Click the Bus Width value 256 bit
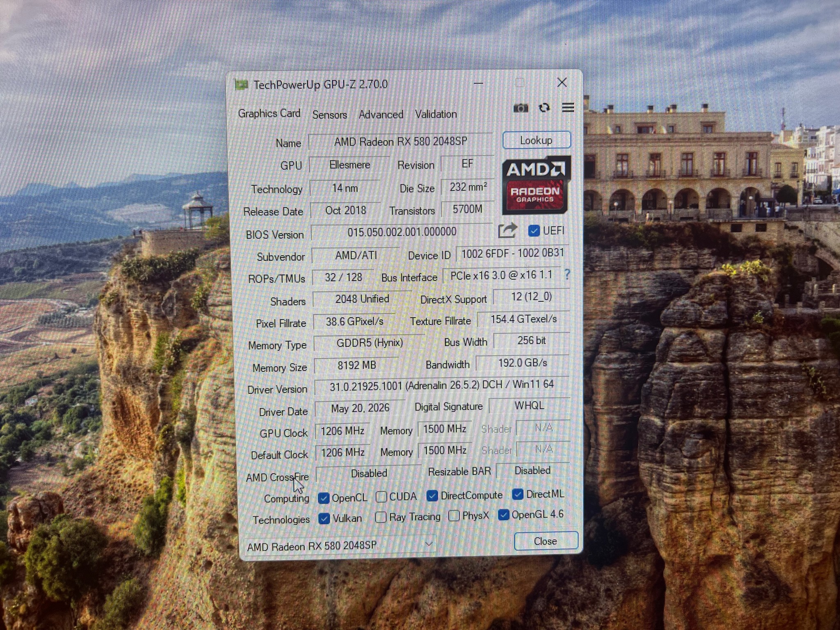Viewport: 840px width, 630px height. click(532, 340)
